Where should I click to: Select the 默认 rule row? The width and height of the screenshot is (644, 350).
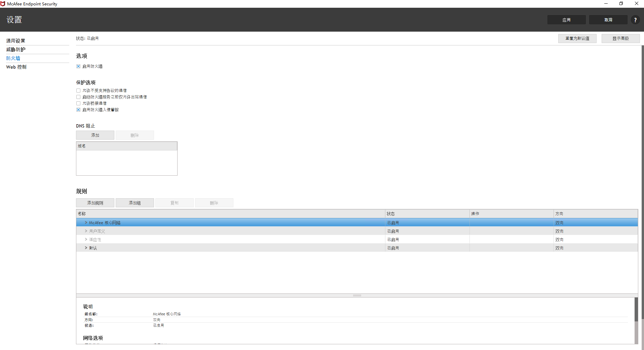tap(357, 248)
